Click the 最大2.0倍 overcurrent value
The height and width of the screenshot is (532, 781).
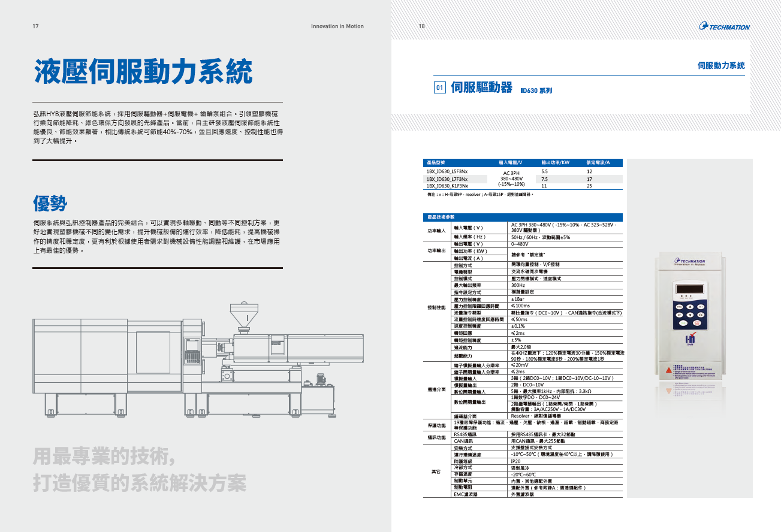pyautogui.click(x=521, y=347)
